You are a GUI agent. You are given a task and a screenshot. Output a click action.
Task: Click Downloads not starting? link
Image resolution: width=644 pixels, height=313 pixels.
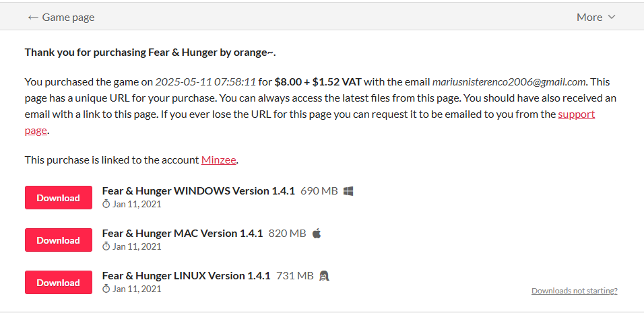click(x=574, y=291)
